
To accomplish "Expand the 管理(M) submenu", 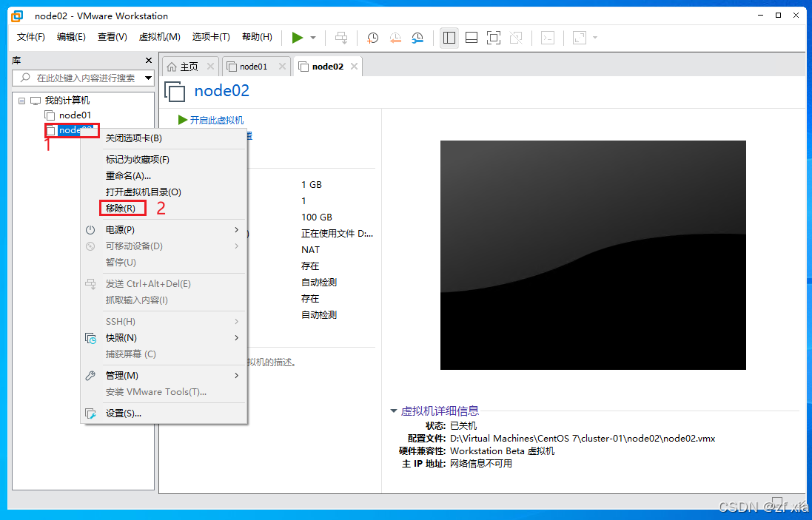I will pyautogui.click(x=164, y=376).
